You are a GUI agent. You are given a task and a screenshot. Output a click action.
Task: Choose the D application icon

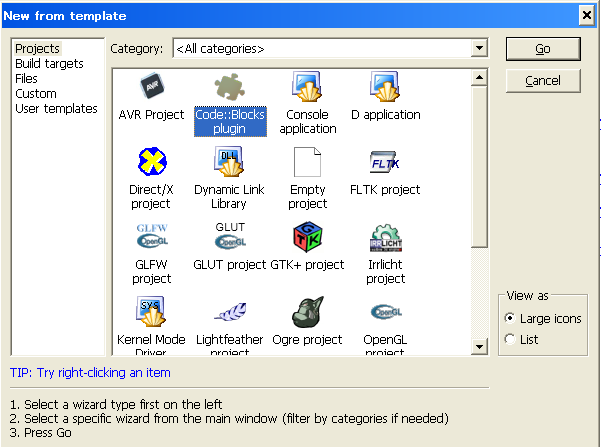pyautogui.click(x=385, y=87)
